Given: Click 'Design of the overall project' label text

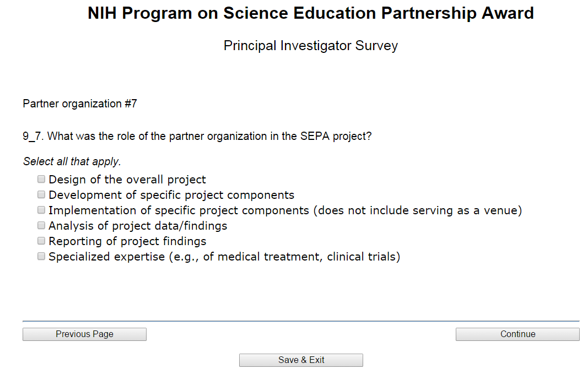Looking at the screenshot, I should pos(127,180).
